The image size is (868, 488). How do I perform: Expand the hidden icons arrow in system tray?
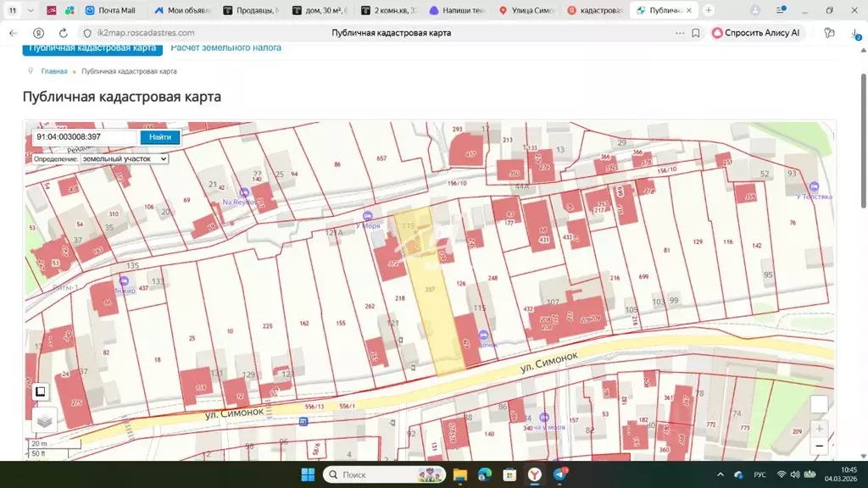tap(719, 474)
